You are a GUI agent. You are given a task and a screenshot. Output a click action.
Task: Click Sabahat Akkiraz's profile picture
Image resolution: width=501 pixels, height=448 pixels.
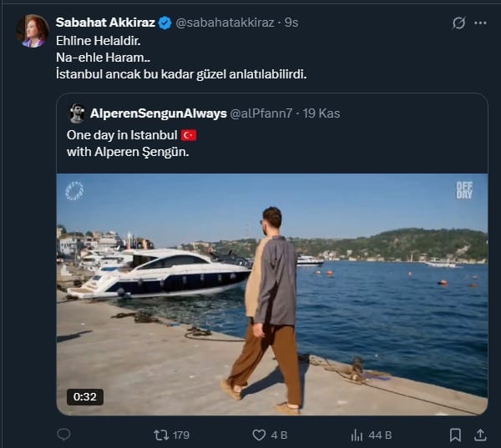pyautogui.click(x=33, y=31)
